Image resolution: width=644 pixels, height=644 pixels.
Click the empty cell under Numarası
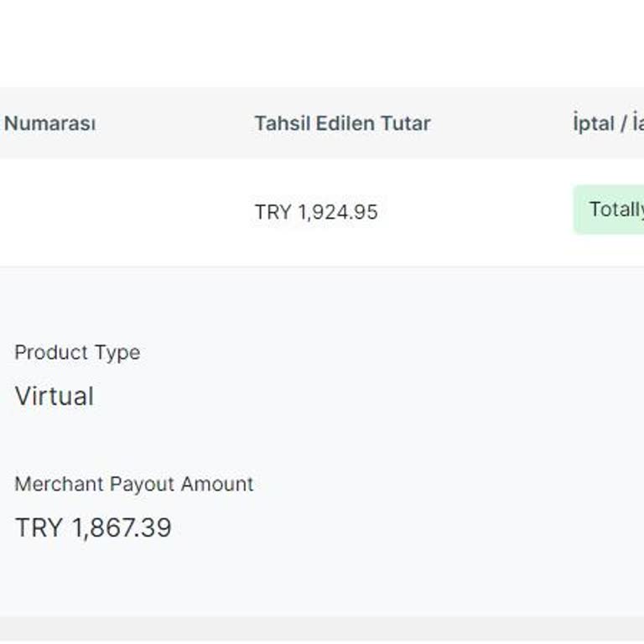pos(101,212)
